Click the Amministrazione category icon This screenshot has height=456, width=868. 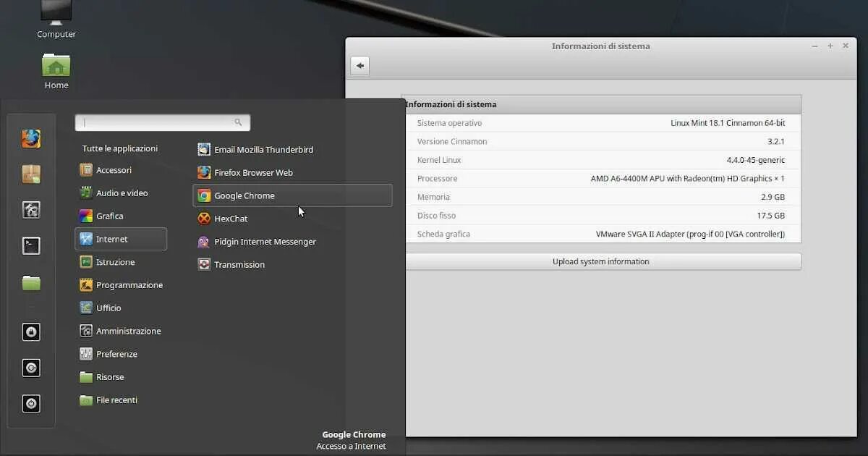point(86,331)
